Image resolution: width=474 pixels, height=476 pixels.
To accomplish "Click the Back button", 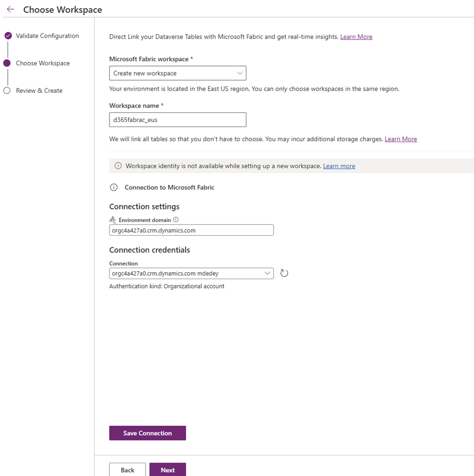I will 127,470.
